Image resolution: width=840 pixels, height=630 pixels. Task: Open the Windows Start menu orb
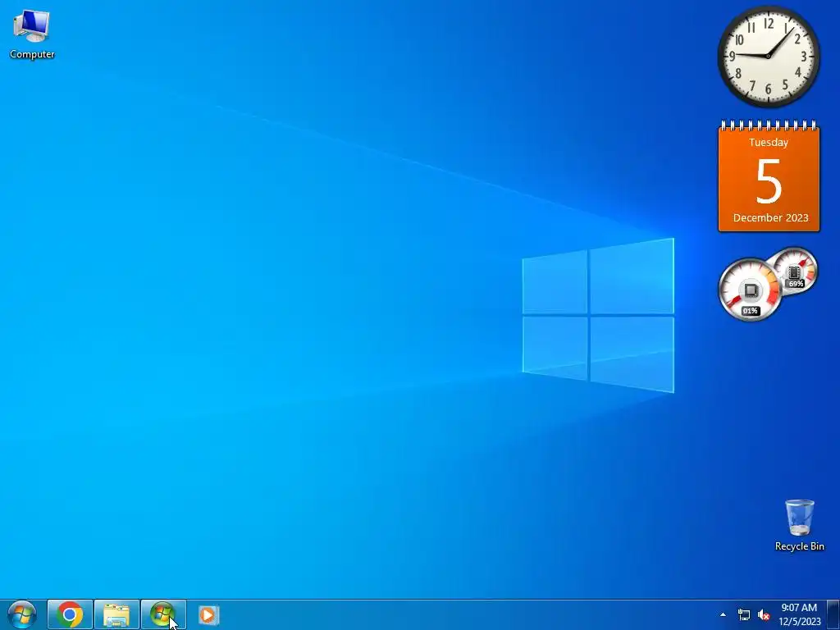[x=22, y=615]
